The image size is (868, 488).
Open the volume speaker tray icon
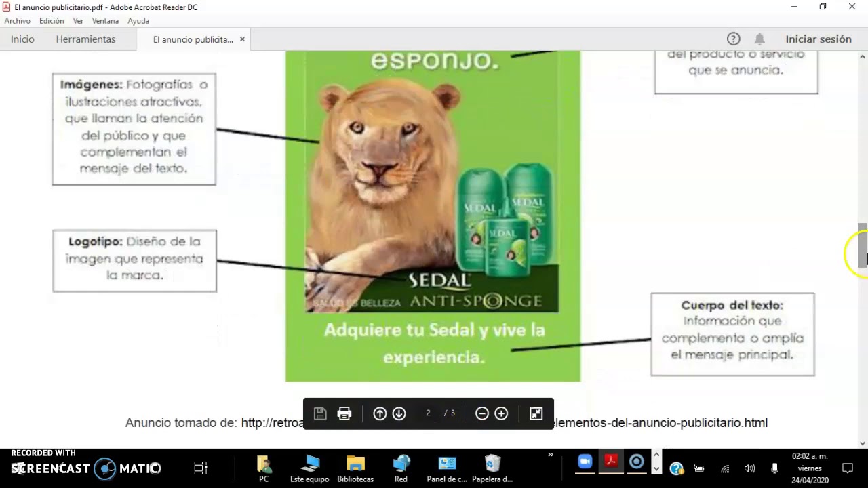(749, 468)
